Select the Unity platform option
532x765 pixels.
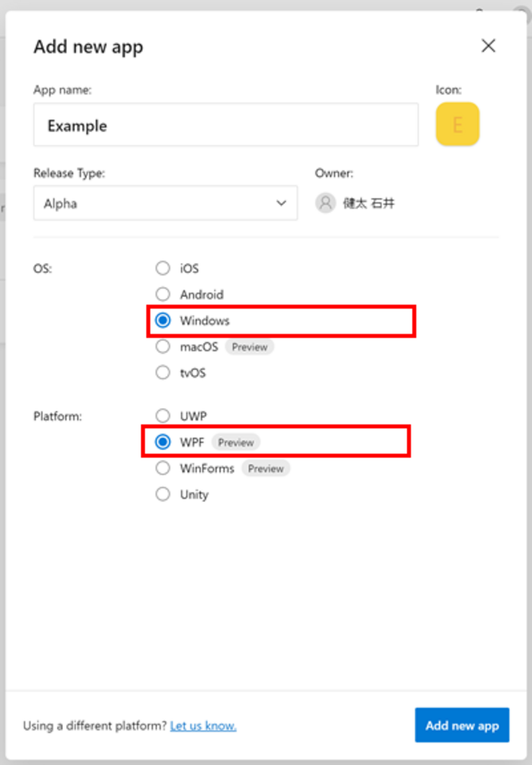(163, 494)
